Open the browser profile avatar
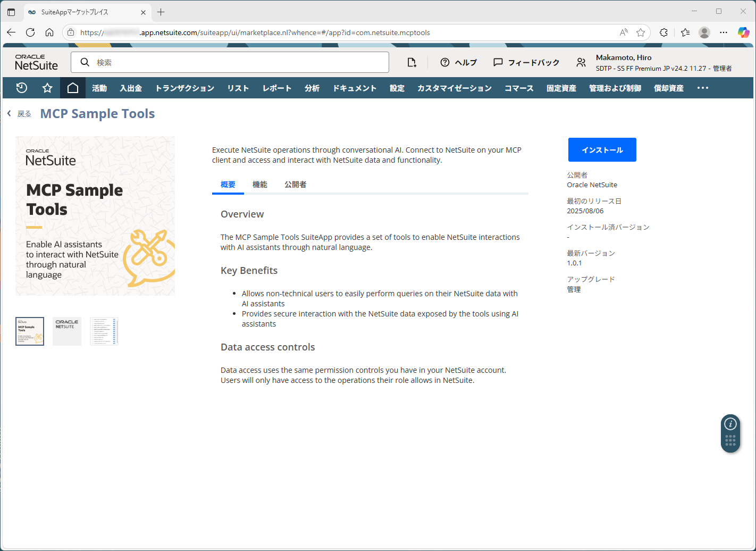This screenshot has width=756, height=551. pos(704,32)
